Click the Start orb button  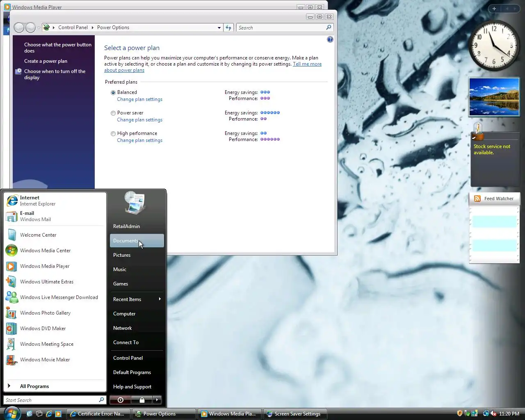(x=11, y=413)
